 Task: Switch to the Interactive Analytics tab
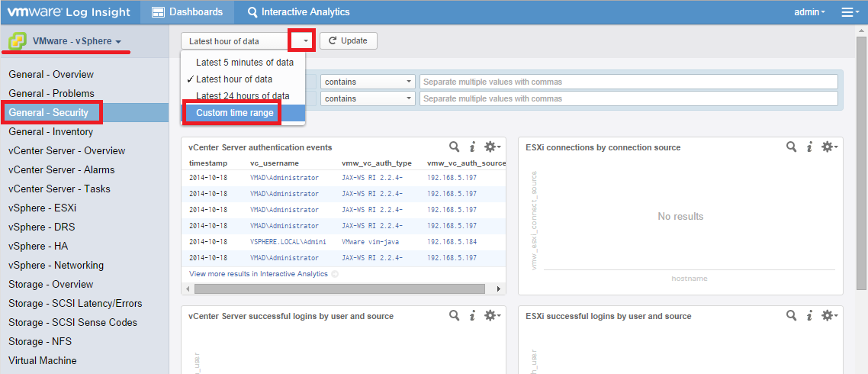tap(298, 11)
